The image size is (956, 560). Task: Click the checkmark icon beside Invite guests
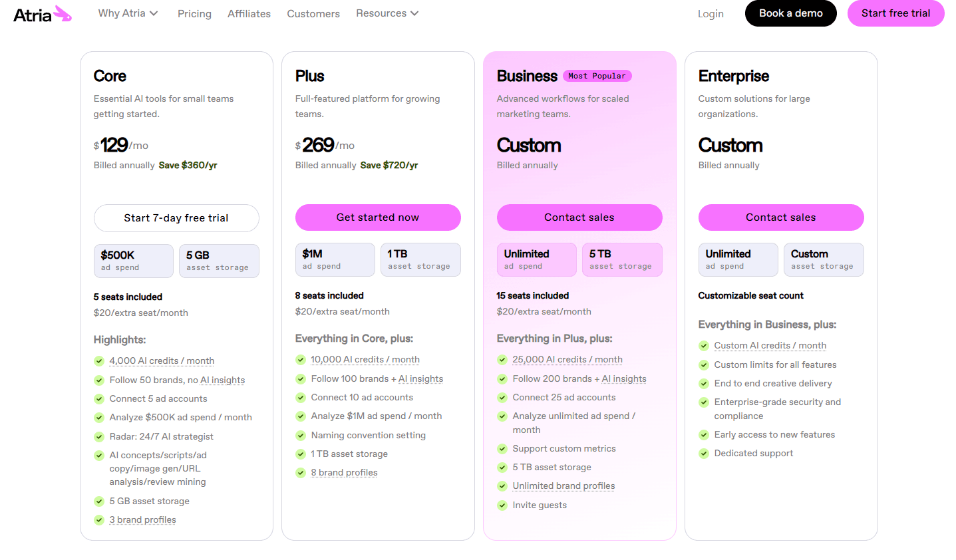502,505
